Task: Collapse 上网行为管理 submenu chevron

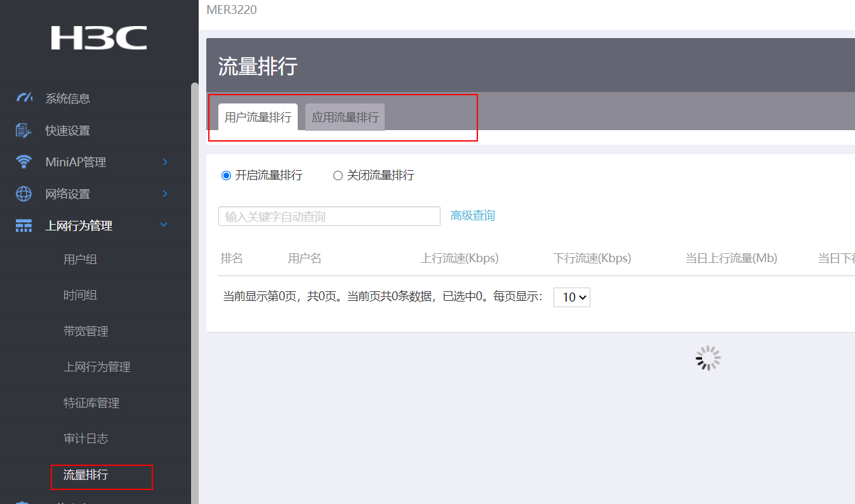Action: tap(164, 225)
